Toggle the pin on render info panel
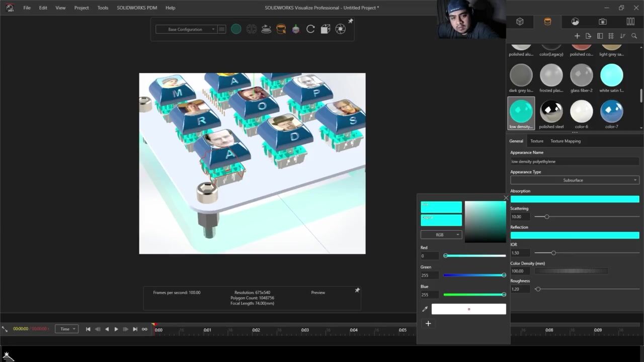644x362 pixels. pos(357,290)
